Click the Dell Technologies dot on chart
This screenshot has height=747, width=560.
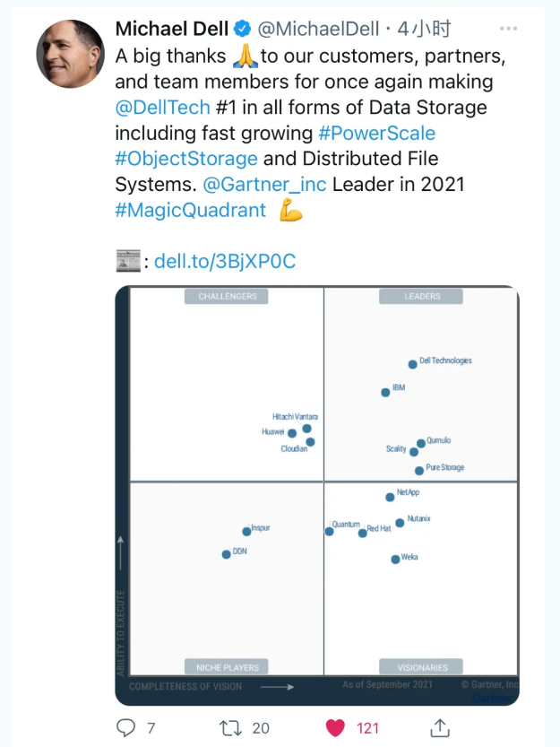pyautogui.click(x=412, y=364)
